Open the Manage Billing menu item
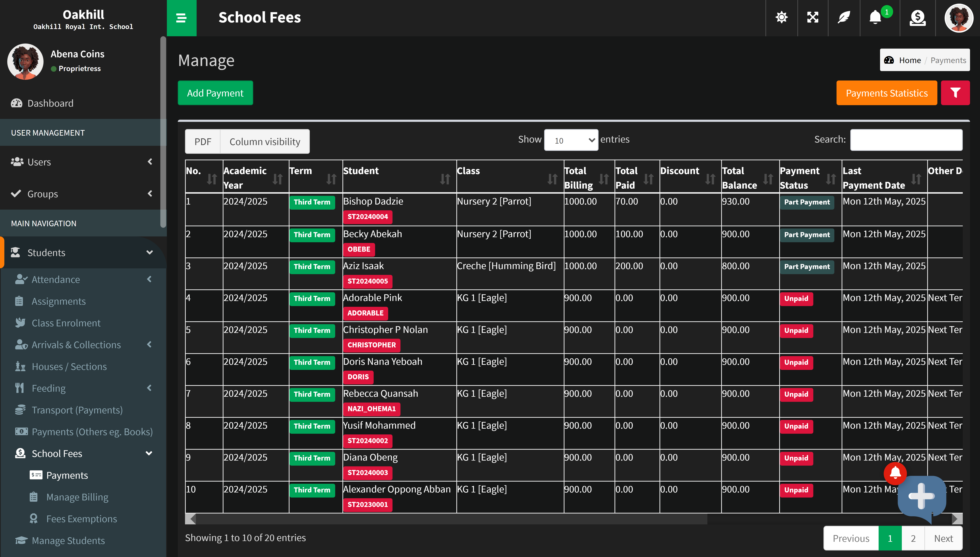 click(77, 497)
